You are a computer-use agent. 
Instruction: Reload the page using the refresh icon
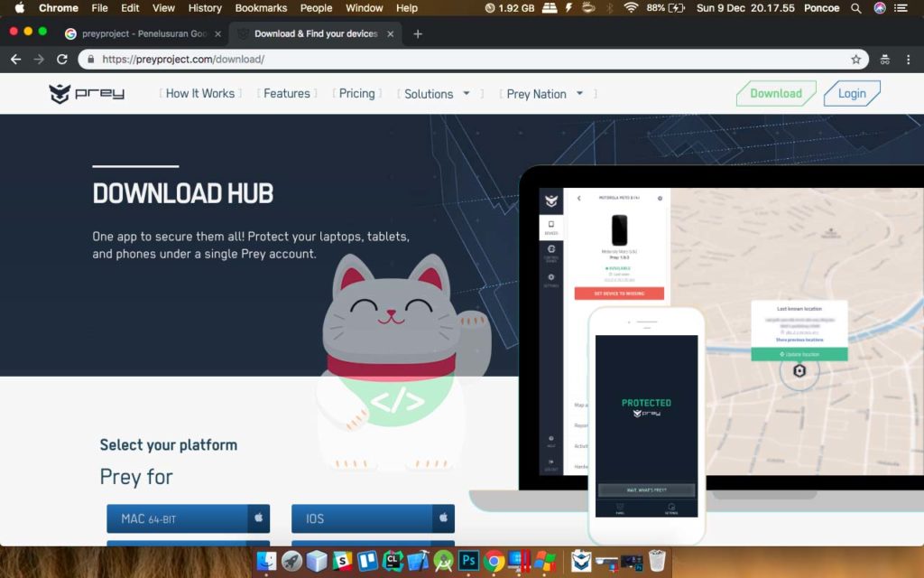tap(62, 60)
